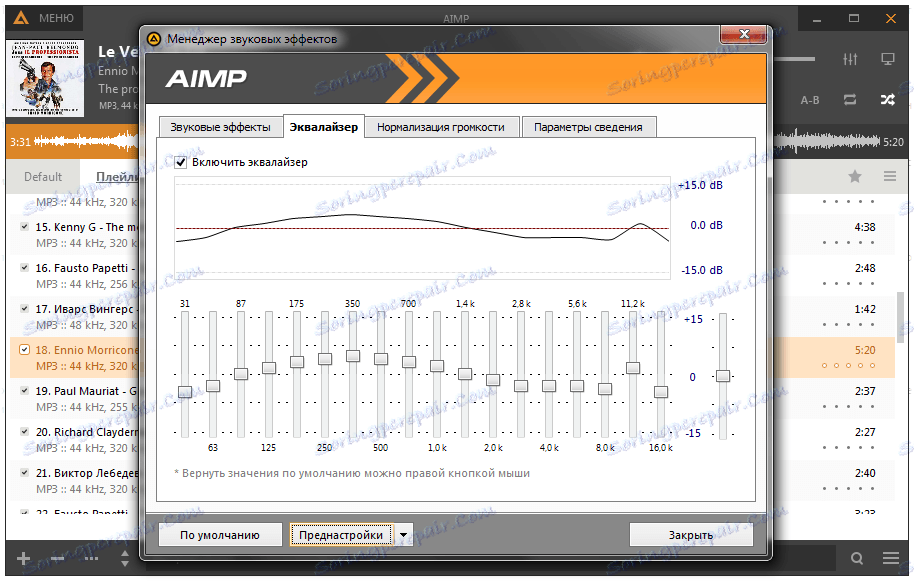
Task: Click the 5,6k equalizer slider handle
Action: coord(576,386)
